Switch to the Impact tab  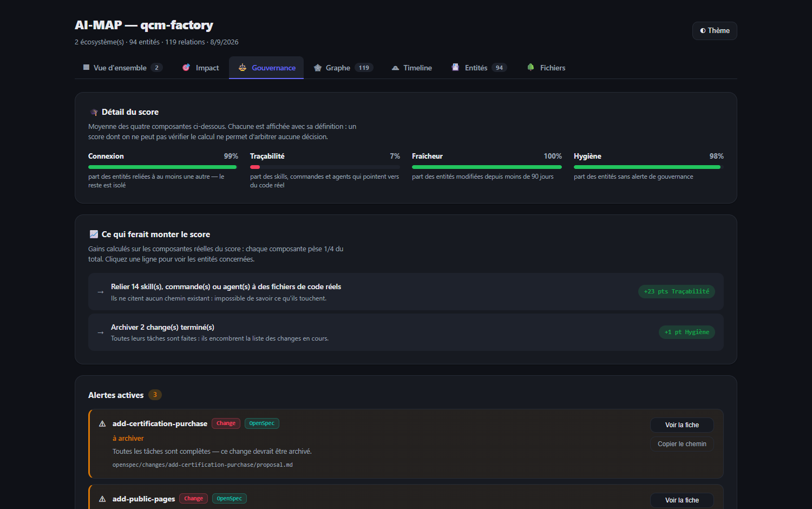pos(200,68)
